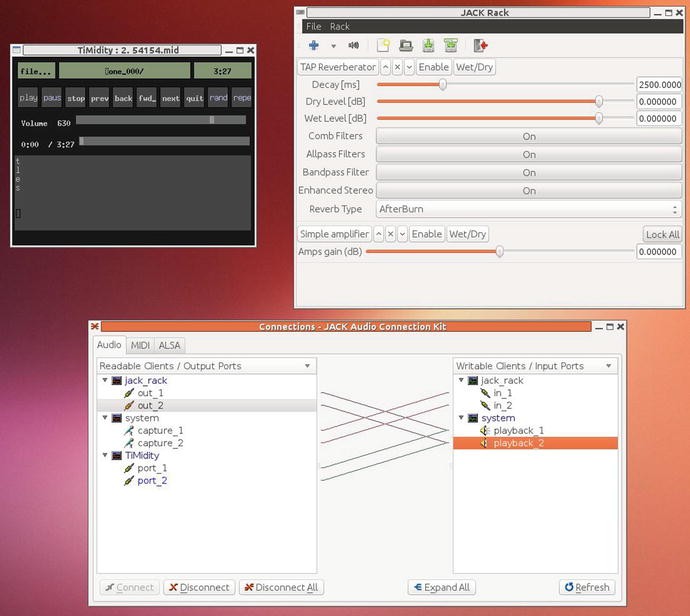Screen dimensions: 690x616
Task: Open the add-plugin dropdown arrow in JACK Rack
Action: pos(334,46)
